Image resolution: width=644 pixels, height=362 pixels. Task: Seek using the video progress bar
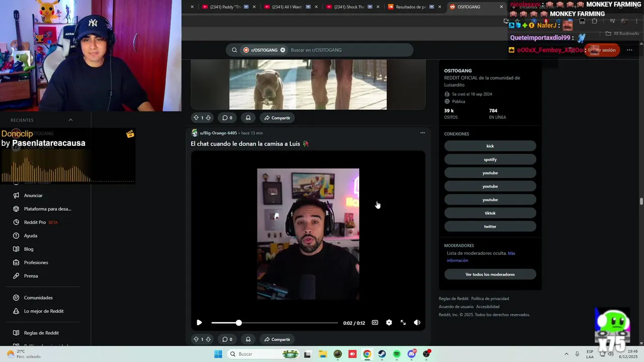click(275, 323)
